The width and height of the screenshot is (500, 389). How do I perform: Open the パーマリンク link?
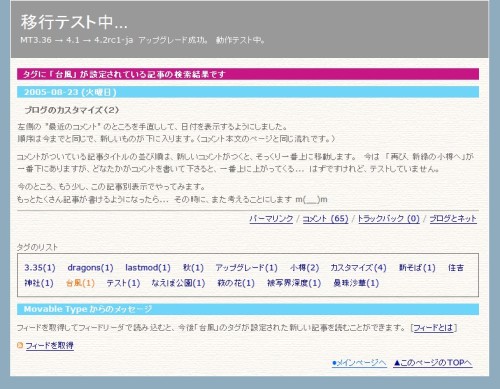click(271, 219)
